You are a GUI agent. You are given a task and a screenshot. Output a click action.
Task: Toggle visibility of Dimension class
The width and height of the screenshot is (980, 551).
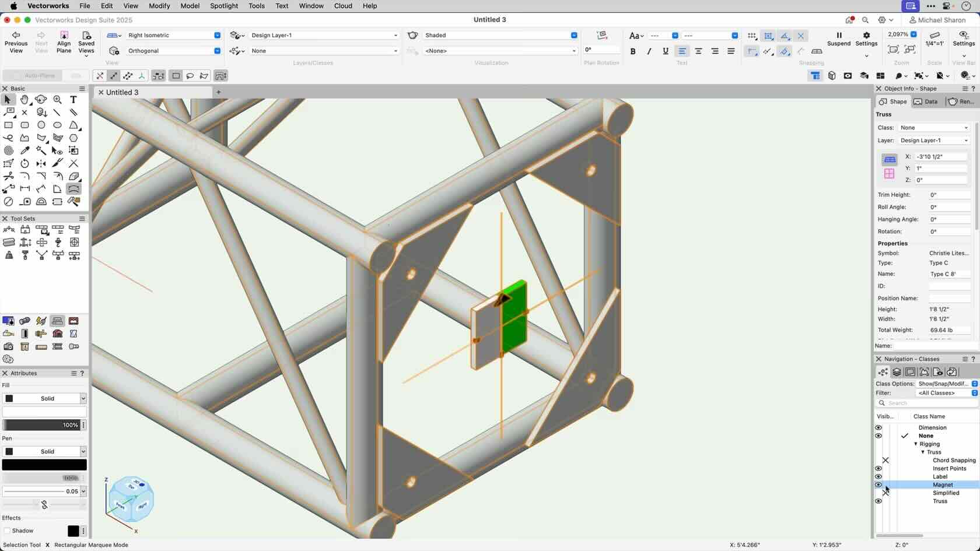click(x=878, y=427)
